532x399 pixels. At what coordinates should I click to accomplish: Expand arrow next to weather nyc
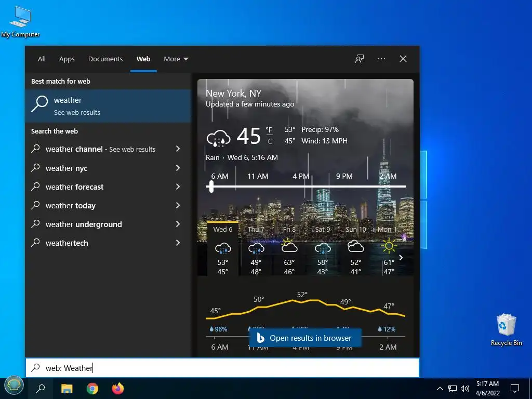point(178,168)
